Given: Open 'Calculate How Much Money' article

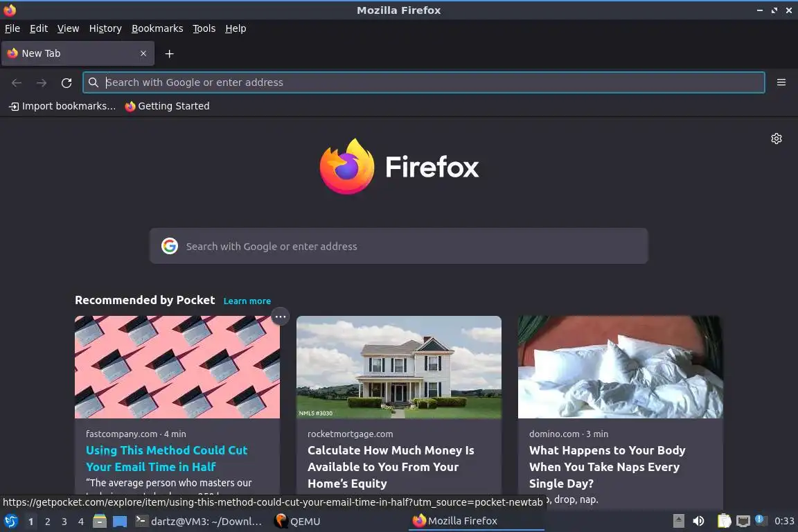Looking at the screenshot, I should (x=391, y=467).
